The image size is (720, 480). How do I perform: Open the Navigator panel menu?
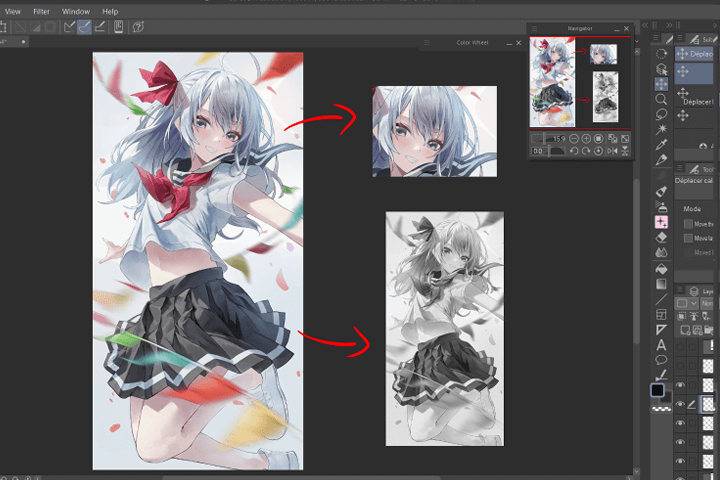[534, 28]
